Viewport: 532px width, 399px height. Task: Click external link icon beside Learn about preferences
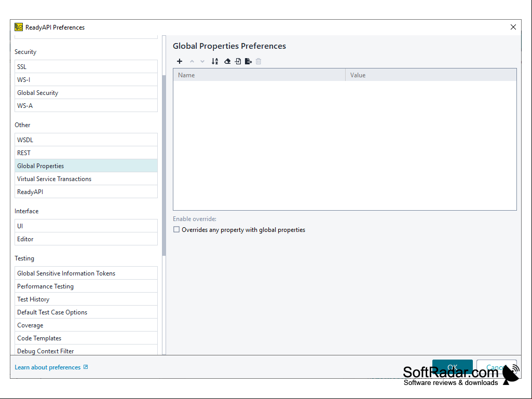click(x=86, y=367)
